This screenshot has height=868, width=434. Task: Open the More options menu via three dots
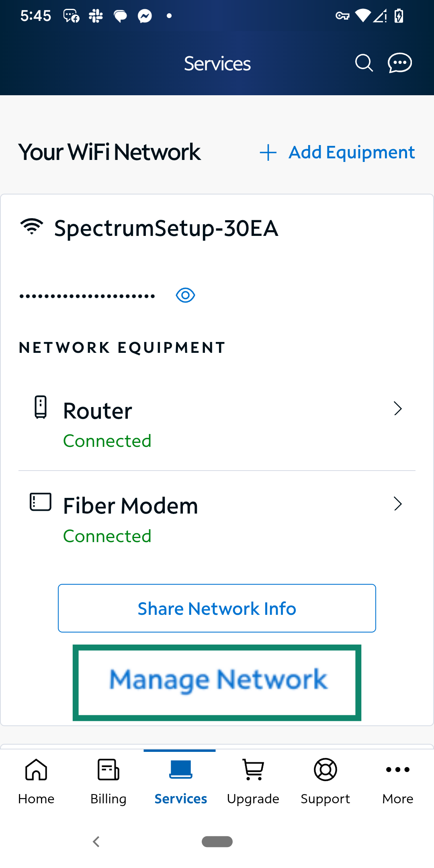397,770
